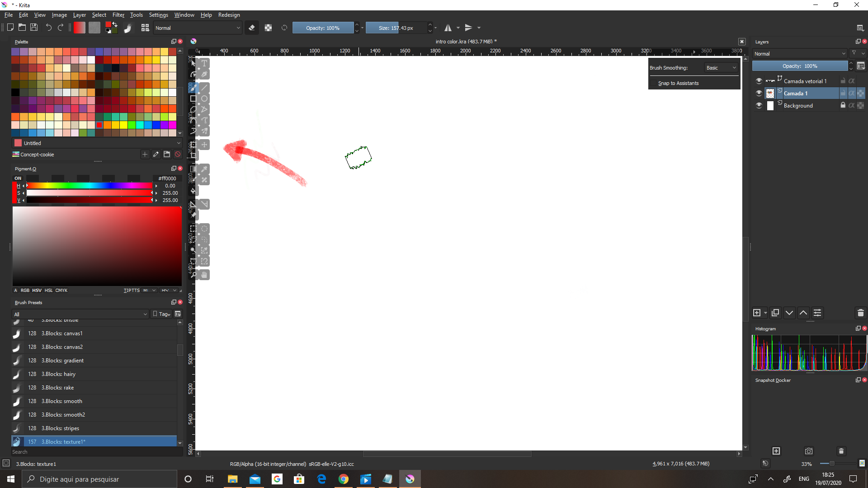
Task: Select the Ellipse tool
Action: (204, 99)
